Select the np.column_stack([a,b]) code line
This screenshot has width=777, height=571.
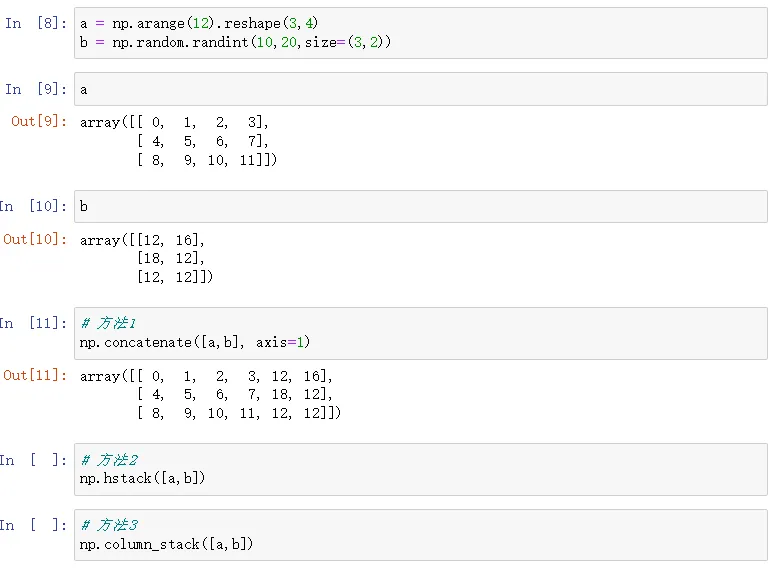point(166,544)
